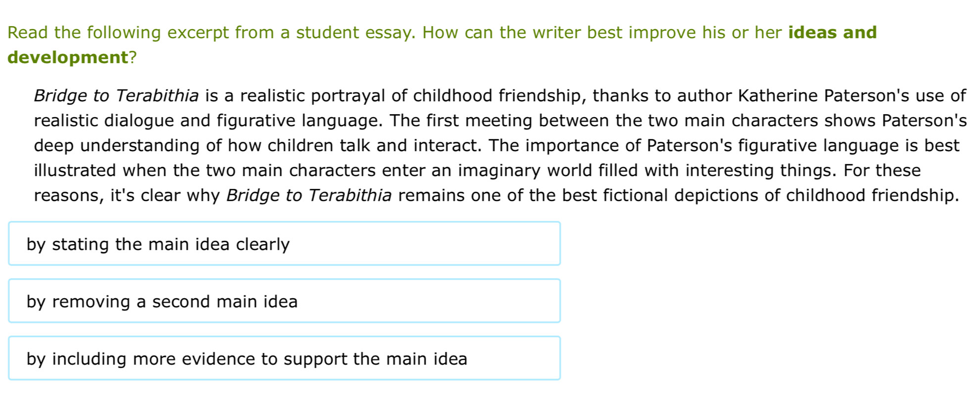This screenshot has height=393, width=980.
Task: Click italic 'Bridge to Terabithia' in last sentence
Action: (x=309, y=195)
